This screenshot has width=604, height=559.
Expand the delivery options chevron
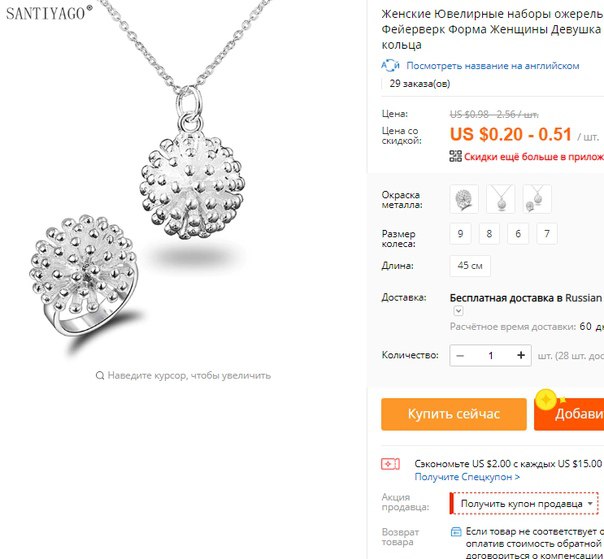click(458, 311)
